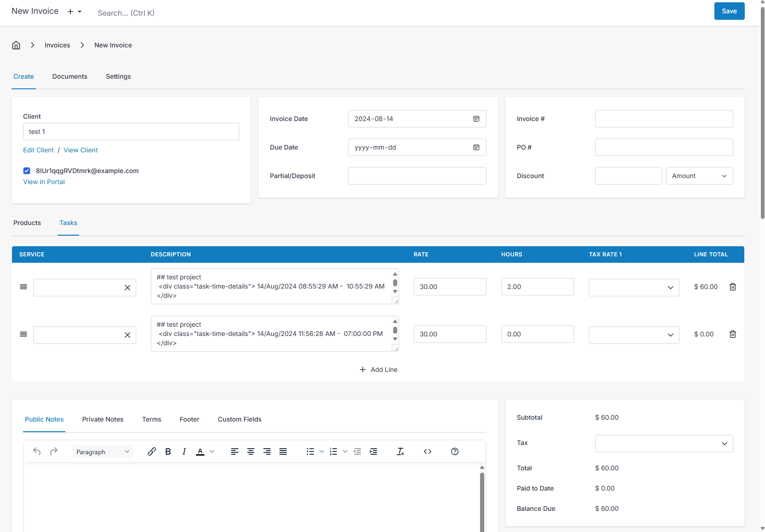This screenshot has width=765, height=532.
Task: Expand the Tax Rate 1 dropdown on first line
Action: [x=671, y=287]
